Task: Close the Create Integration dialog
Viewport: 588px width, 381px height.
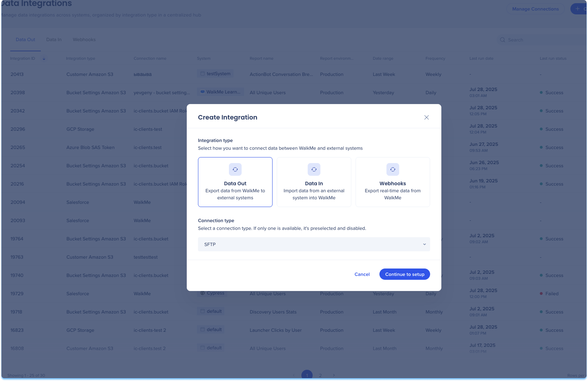Action: tap(426, 117)
